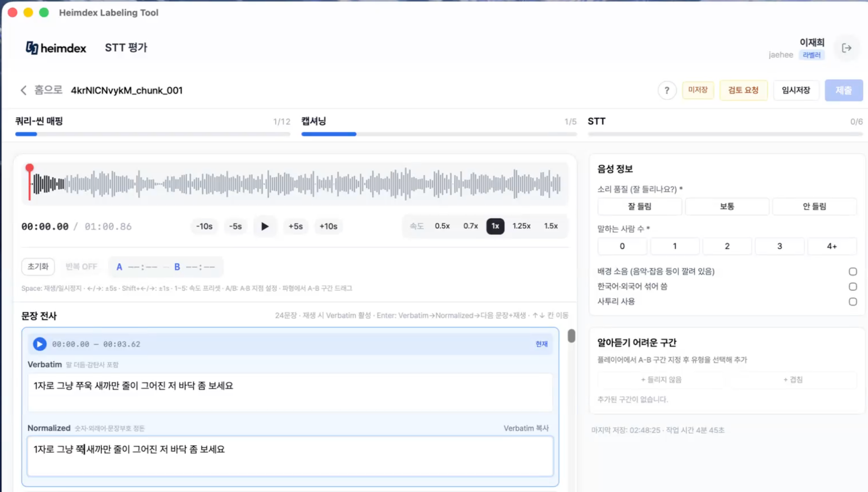Screen dimensions: 868x492
Task: Click the 캡셔닝 progress bar
Action: click(439, 134)
